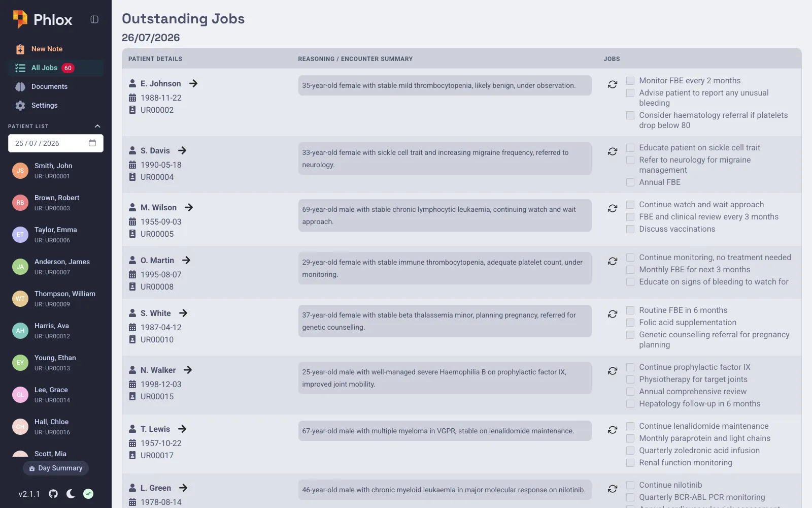
Task: Collapse the Patient List section chevron
Action: (x=97, y=126)
